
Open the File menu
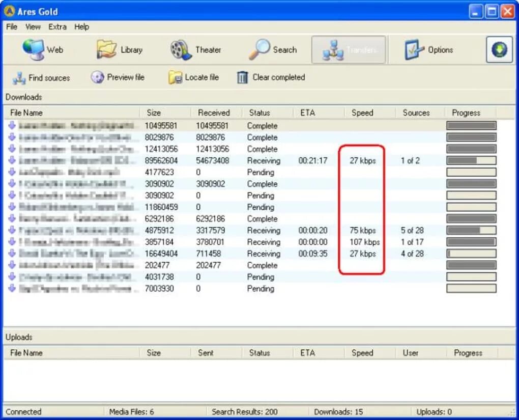point(12,27)
